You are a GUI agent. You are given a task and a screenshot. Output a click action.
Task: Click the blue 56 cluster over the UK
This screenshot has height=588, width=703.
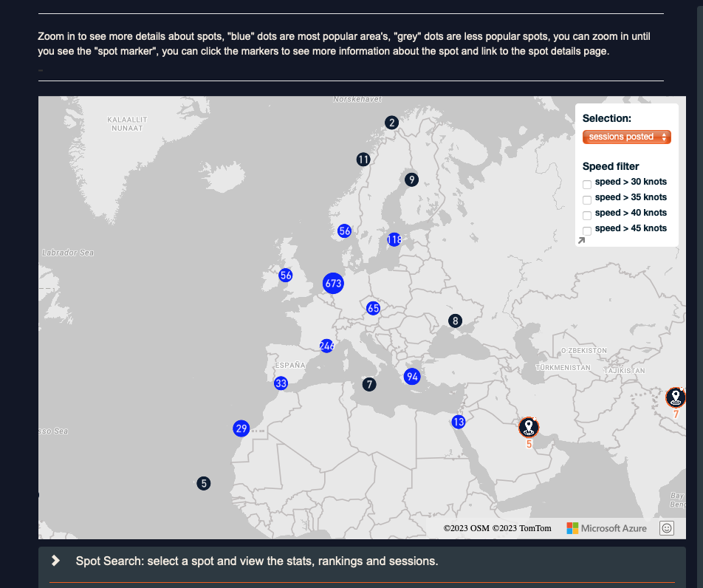coord(285,275)
